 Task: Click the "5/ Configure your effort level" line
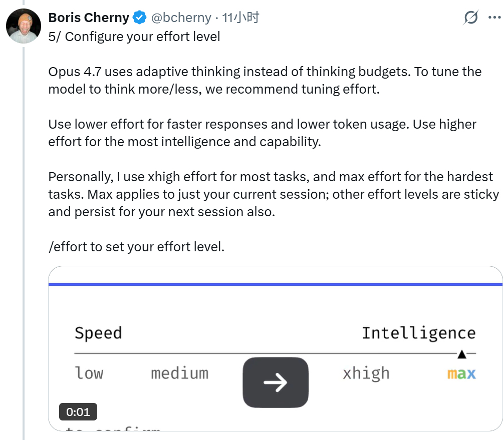pos(134,37)
